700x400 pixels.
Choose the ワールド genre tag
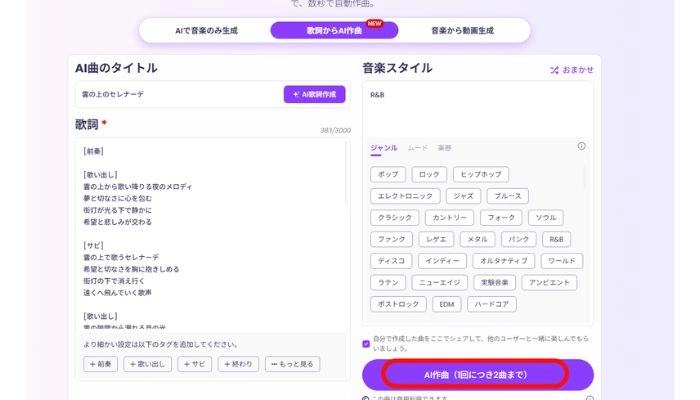(x=562, y=261)
